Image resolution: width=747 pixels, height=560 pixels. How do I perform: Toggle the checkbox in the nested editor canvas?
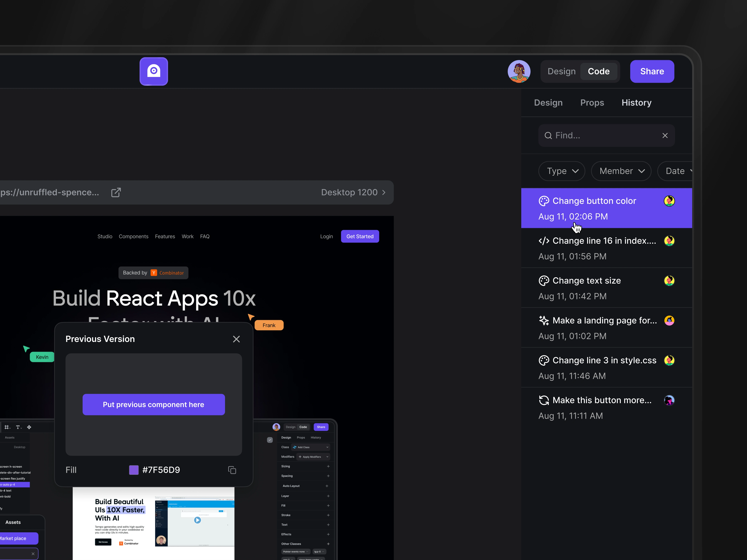click(270, 440)
